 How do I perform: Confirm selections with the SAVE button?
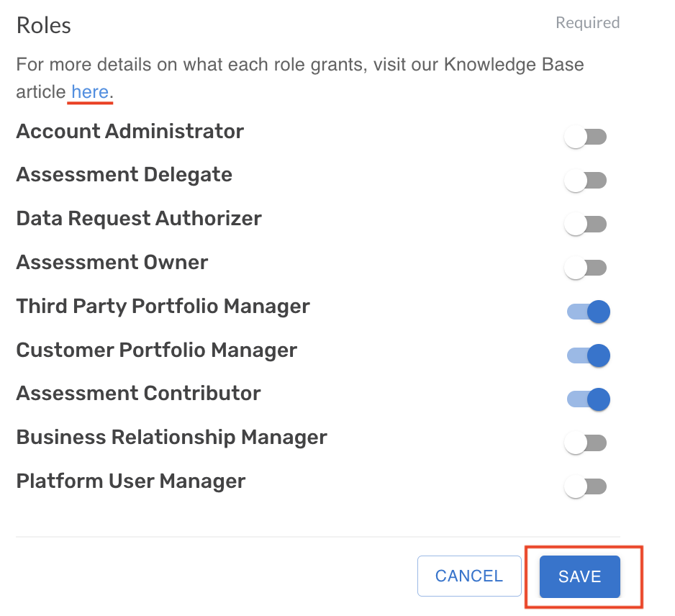(x=579, y=576)
